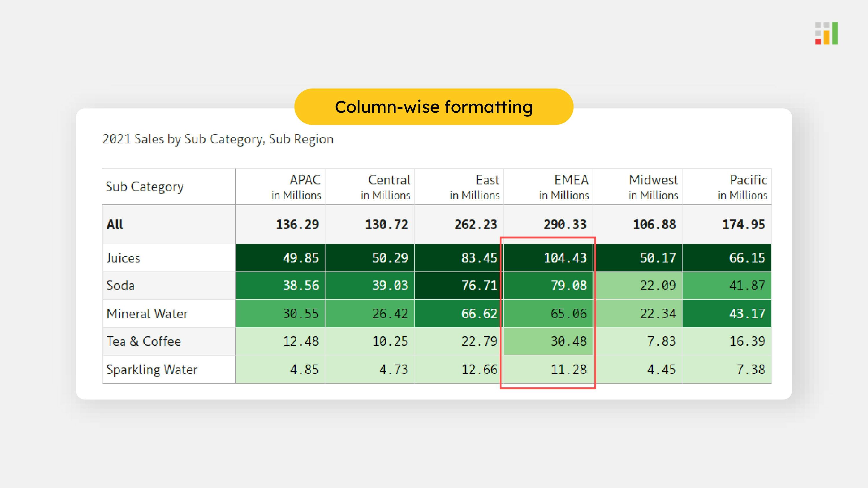868x488 pixels.
Task: Click the chart title 2021 Sales text
Action: point(218,139)
